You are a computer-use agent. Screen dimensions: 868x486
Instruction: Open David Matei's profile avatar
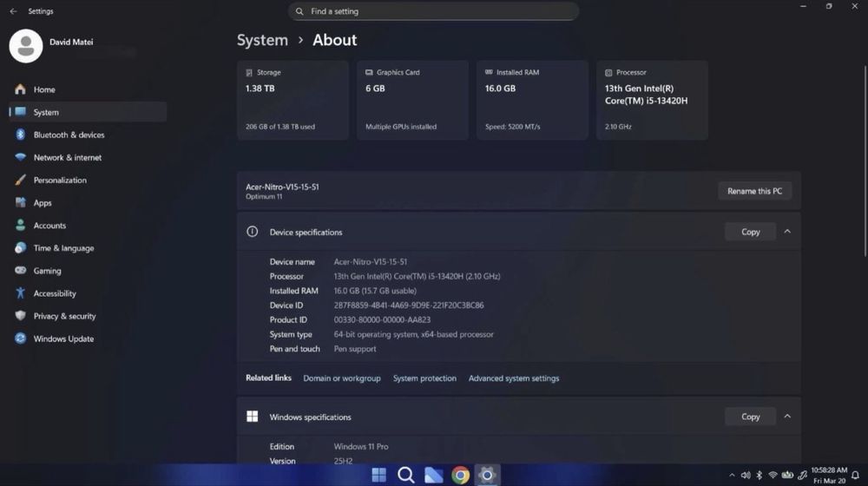(26, 46)
